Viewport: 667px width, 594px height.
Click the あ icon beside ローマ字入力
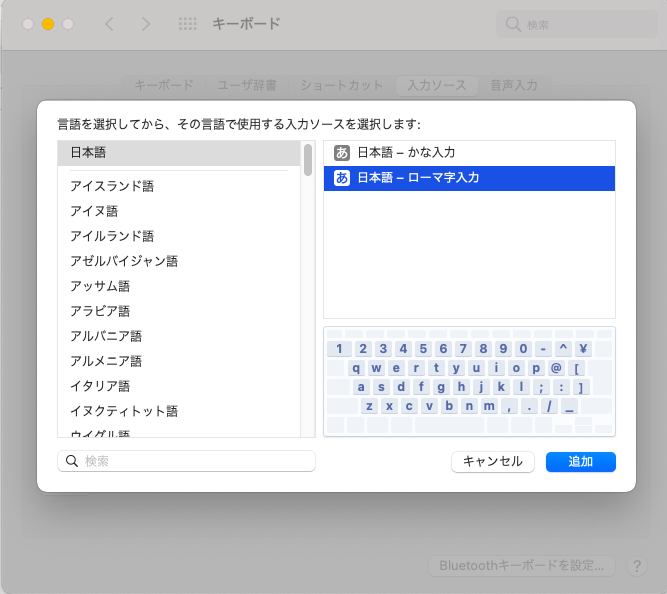342,178
